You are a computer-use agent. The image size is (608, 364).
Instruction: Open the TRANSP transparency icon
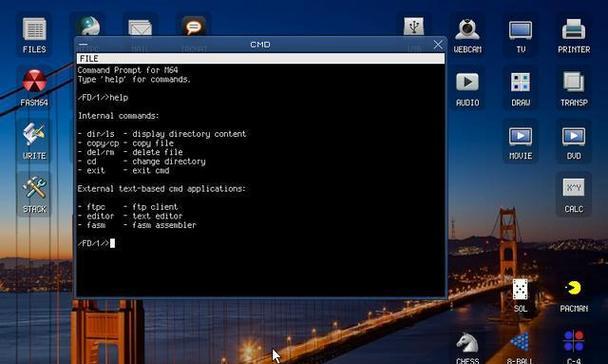(573, 89)
